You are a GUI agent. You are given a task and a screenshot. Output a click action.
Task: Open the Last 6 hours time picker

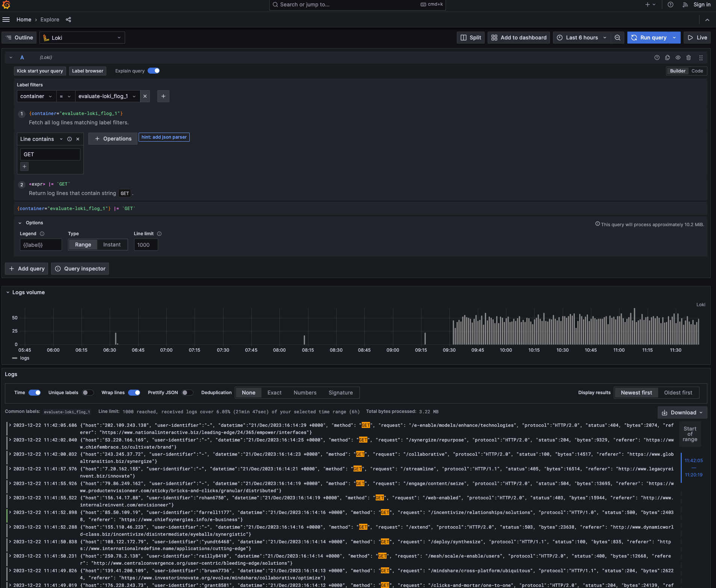pos(582,38)
